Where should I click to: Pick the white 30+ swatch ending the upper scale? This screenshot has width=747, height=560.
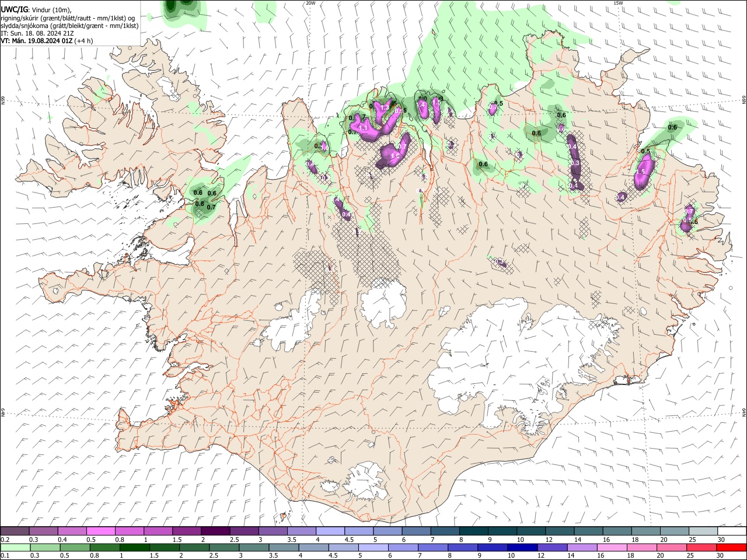[732, 531]
